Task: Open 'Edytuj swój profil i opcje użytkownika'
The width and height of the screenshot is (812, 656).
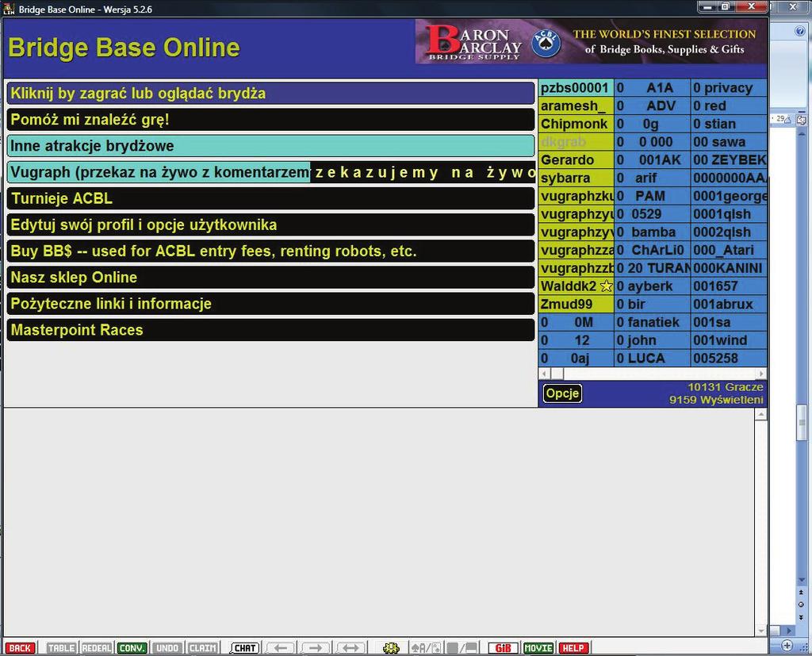Action: point(271,225)
